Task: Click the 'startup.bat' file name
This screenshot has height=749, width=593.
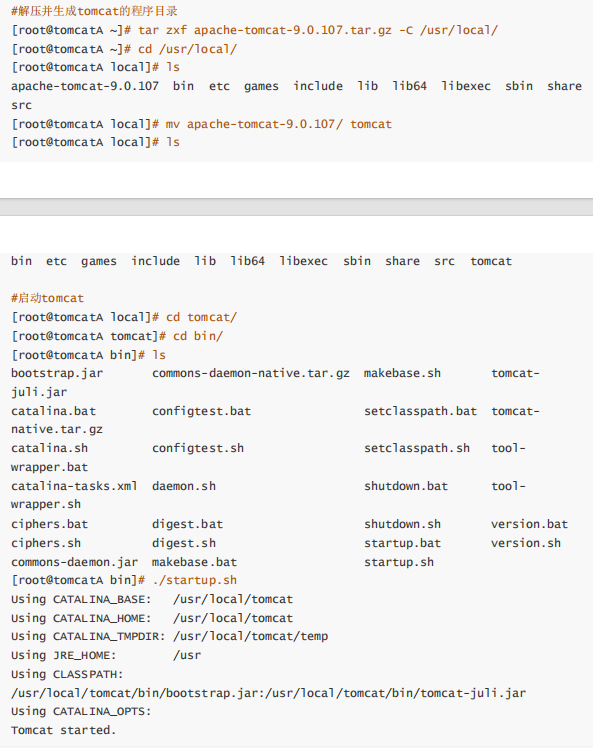Action: pos(402,543)
